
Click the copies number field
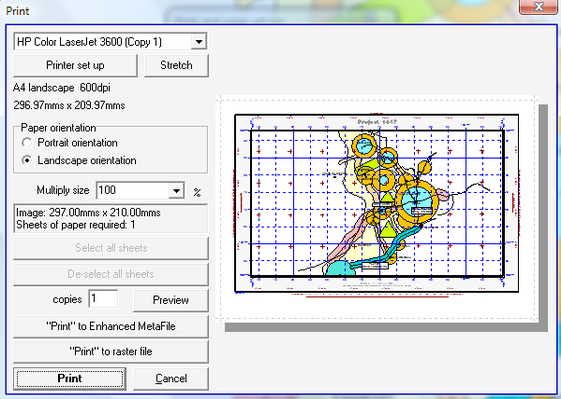[x=103, y=299]
